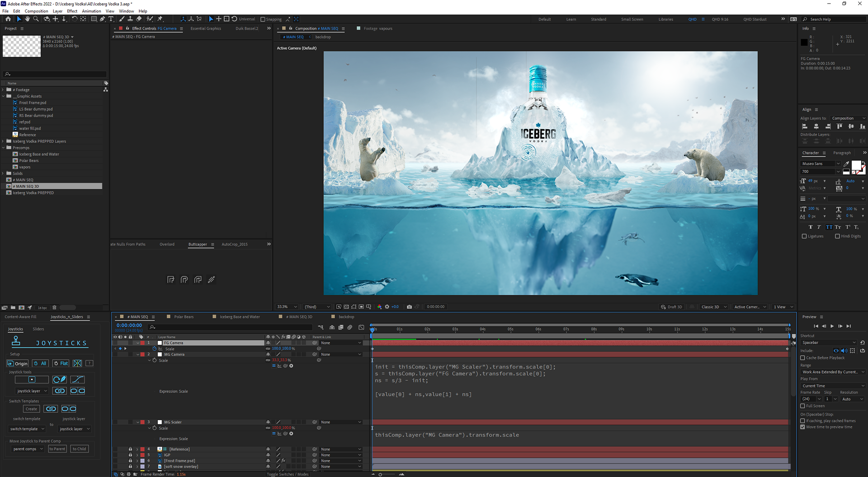Image resolution: width=868 pixels, height=477 pixels.
Task: Select the Zoom tool in toolbar
Action: tap(36, 19)
